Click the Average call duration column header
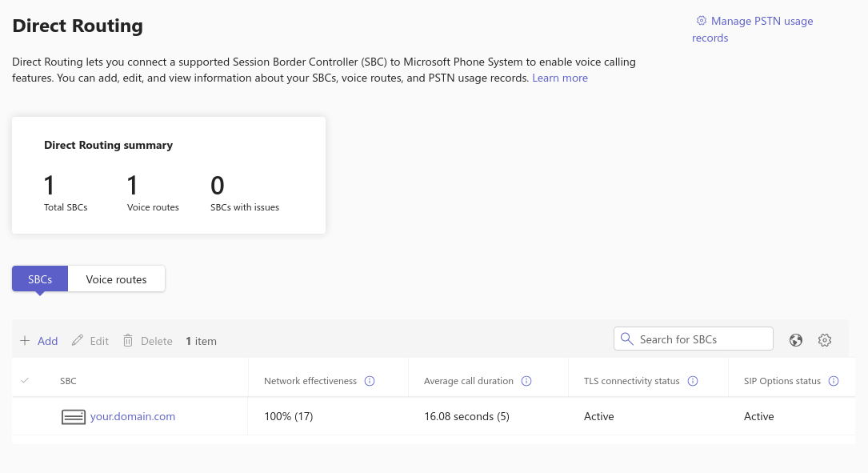 [469, 381]
